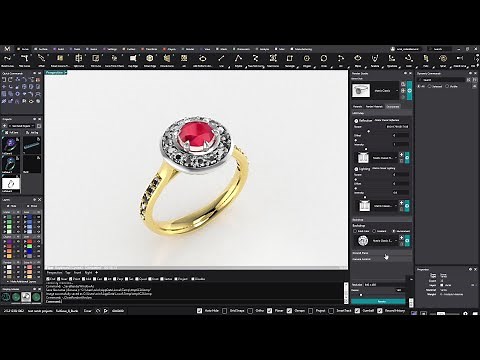Open the Manufacturing ribbon tab
This screenshot has height=360, width=480.
301,49
